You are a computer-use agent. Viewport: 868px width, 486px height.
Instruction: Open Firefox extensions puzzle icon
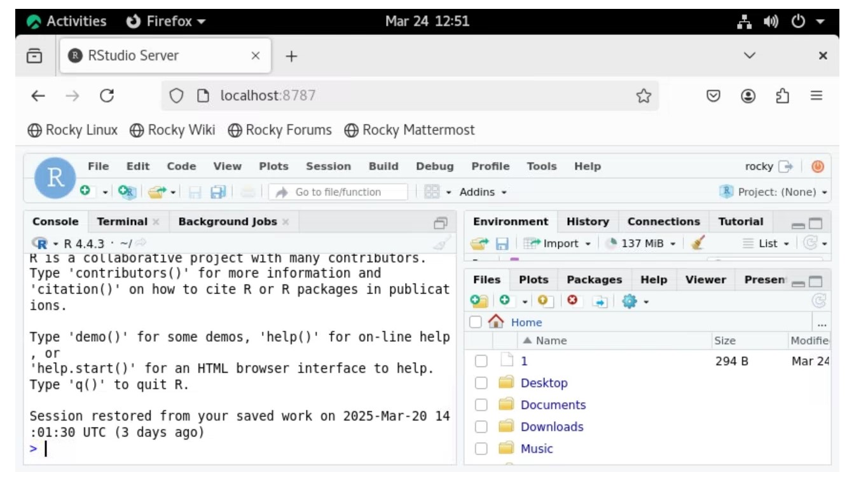(x=783, y=96)
